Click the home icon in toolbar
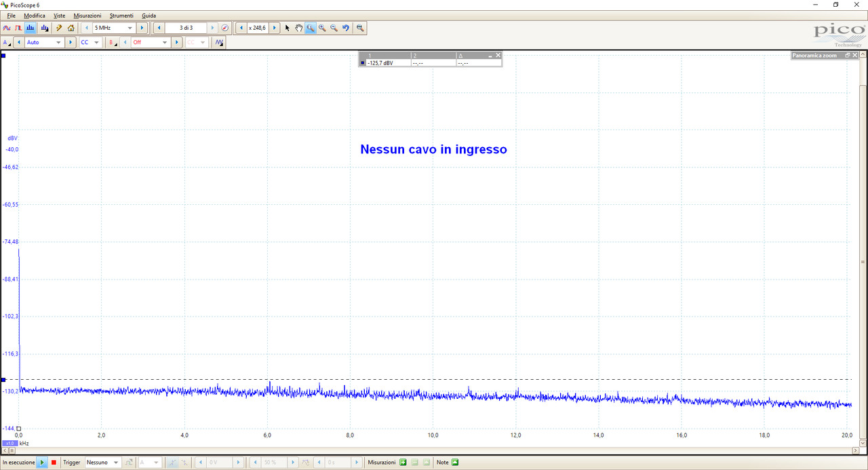The image size is (868, 470). point(71,28)
